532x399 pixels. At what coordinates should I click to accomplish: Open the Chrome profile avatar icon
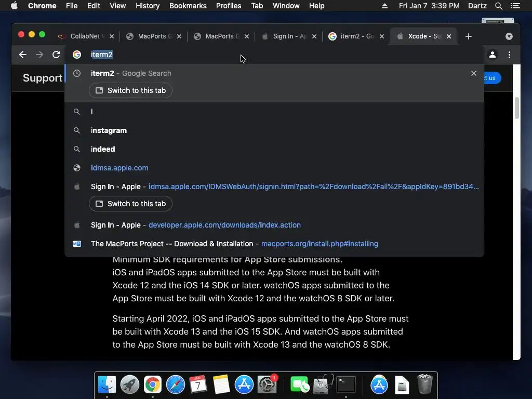click(493, 55)
